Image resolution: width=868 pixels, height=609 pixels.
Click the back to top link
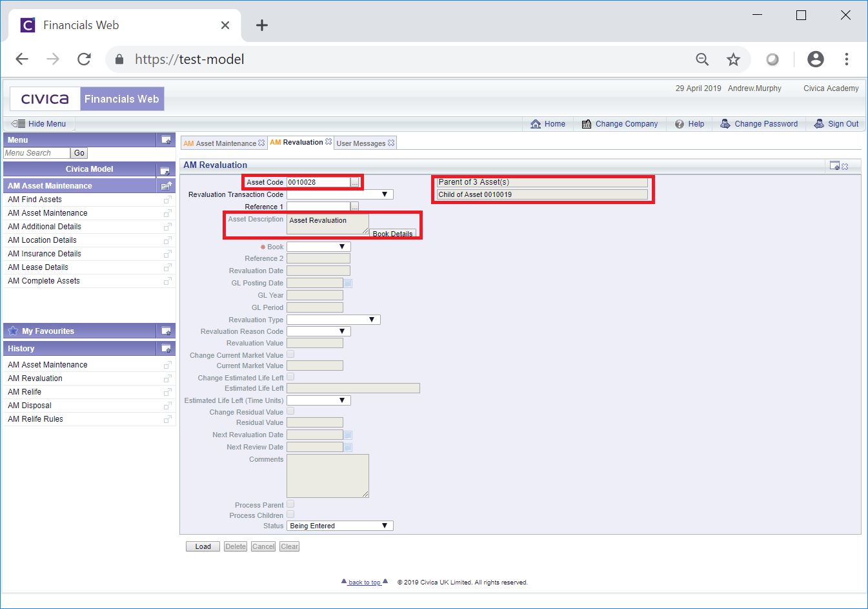pyautogui.click(x=365, y=582)
